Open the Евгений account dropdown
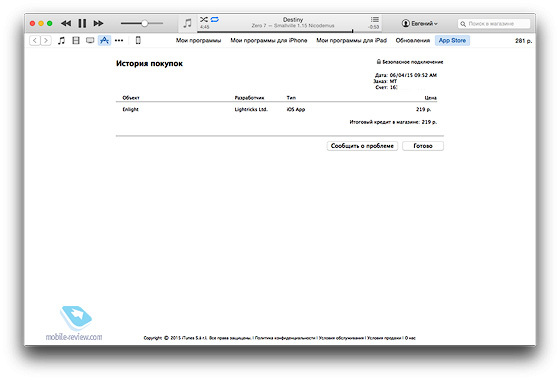 point(420,24)
